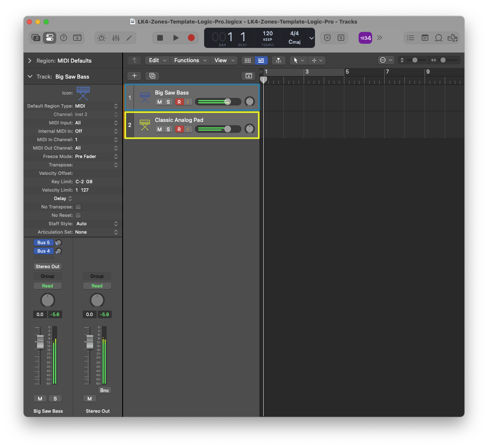Open the Snap/waveform options circle menu
488x448 pixels.
[x=386, y=60]
